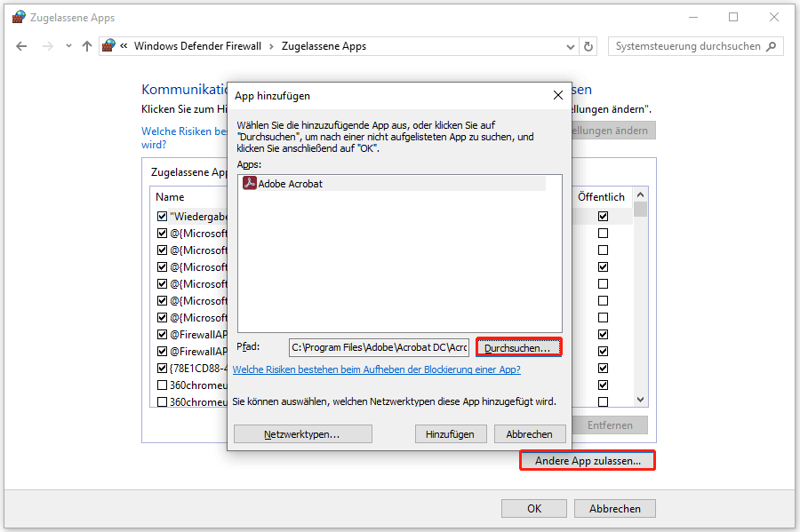Click the Zugelassene Apps breadcrumb
The width and height of the screenshot is (800, 532).
tap(324, 46)
